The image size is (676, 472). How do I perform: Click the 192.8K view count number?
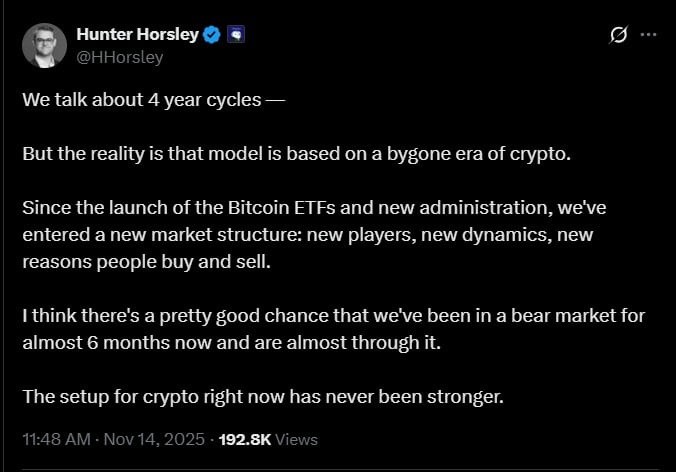pos(241,439)
